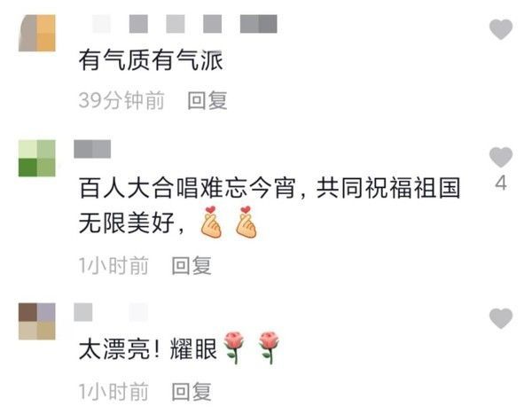Like the 太漂亮 comment heart icon

501,318
